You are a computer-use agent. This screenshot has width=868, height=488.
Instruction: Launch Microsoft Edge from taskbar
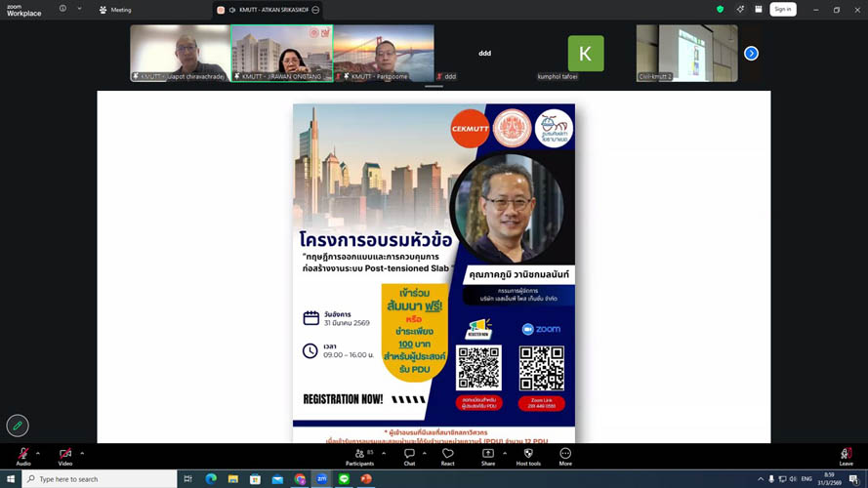[x=211, y=478]
